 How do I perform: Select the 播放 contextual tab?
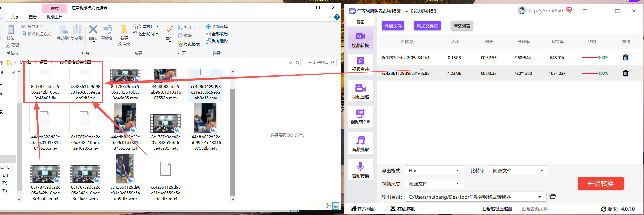[x=55, y=8]
